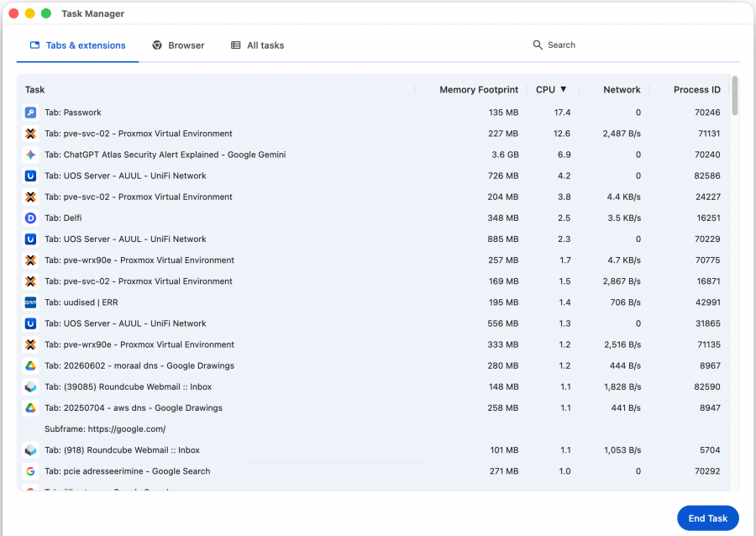Click the '(39085) Roundcube Webmail :: Inbox' name
Image resolution: width=756 pixels, height=536 pixels.
(x=138, y=386)
